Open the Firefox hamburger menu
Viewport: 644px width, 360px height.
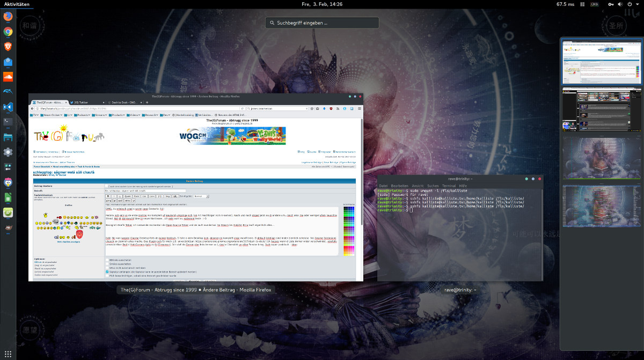tap(358, 108)
